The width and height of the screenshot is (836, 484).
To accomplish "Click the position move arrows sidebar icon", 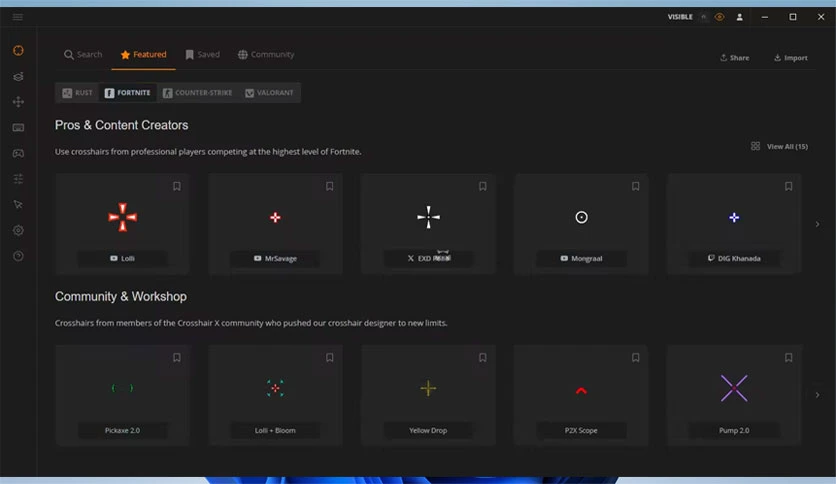I will coord(18,102).
